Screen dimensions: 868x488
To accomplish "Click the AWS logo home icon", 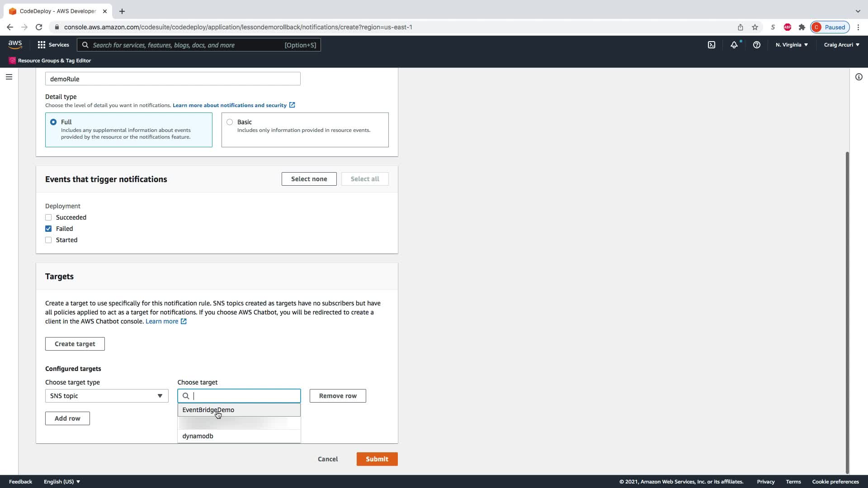I will pos(15,44).
